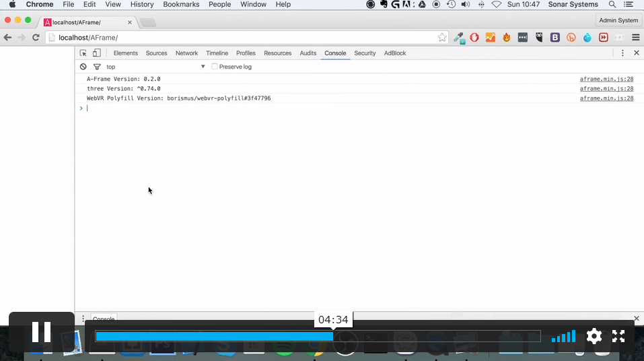
Task: Open the Security tab
Action: (365, 53)
